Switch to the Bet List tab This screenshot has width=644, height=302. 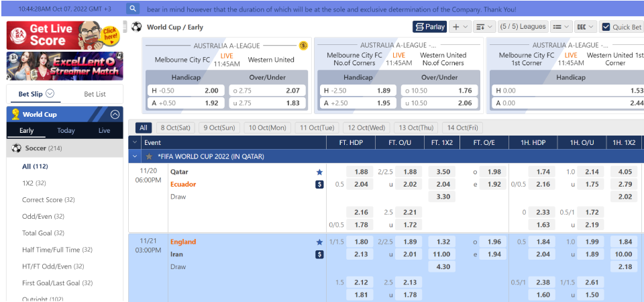coord(95,94)
